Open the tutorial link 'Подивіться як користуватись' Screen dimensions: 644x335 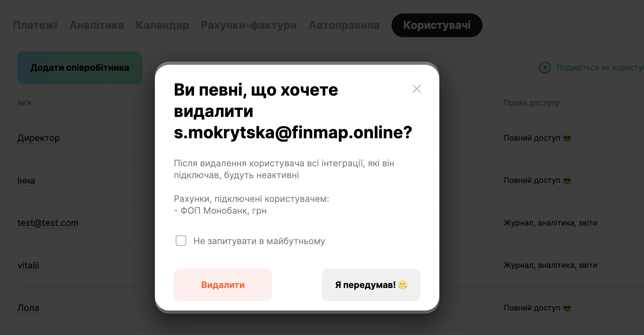[x=600, y=68]
